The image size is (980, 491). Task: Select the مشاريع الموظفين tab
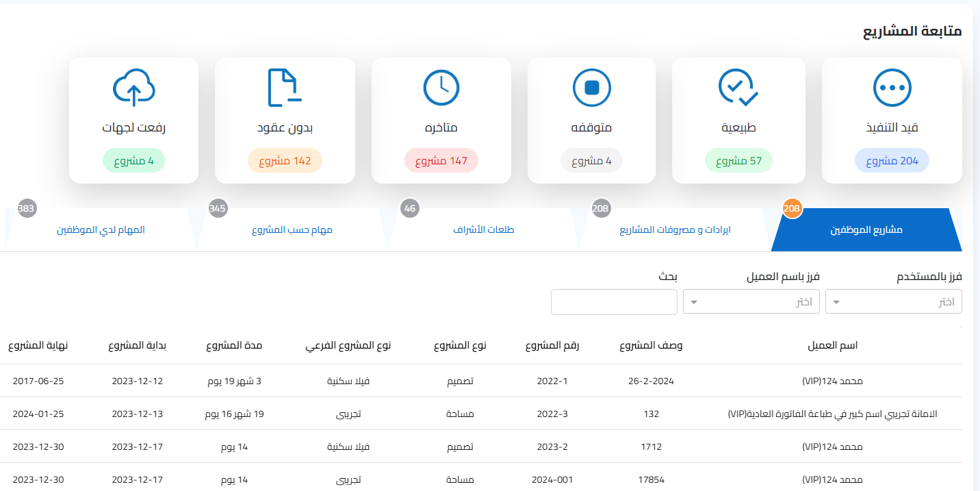866,230
